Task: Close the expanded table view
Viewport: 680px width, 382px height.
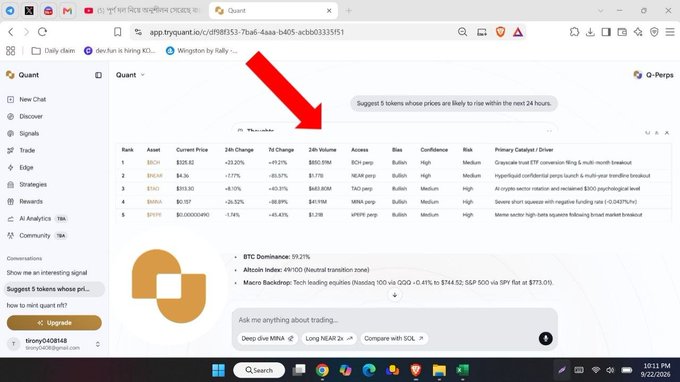Action: (667, 133)
